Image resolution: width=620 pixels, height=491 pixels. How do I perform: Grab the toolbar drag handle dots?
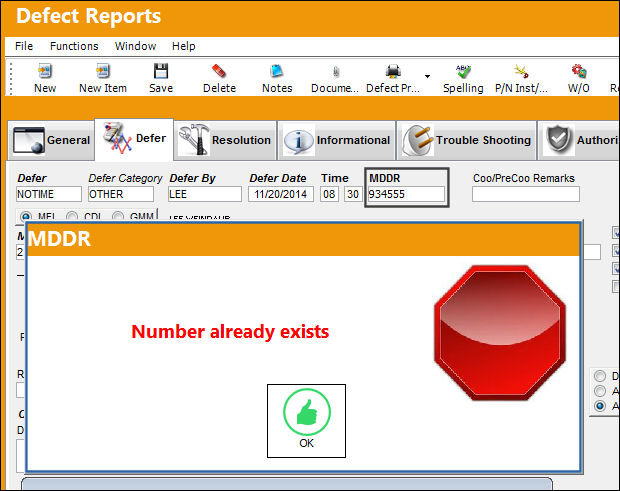(x=11, y=78)
